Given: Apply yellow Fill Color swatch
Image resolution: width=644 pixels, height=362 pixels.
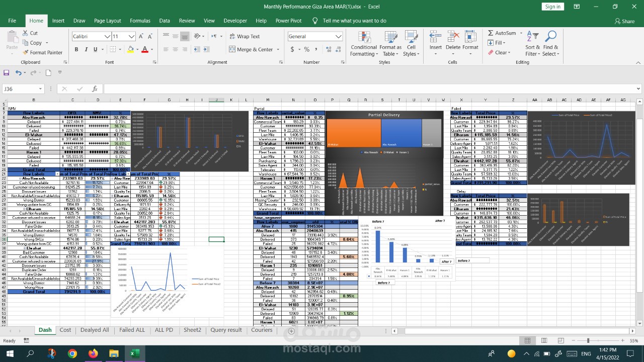Looking at the screenshot, I should (130, 49).
